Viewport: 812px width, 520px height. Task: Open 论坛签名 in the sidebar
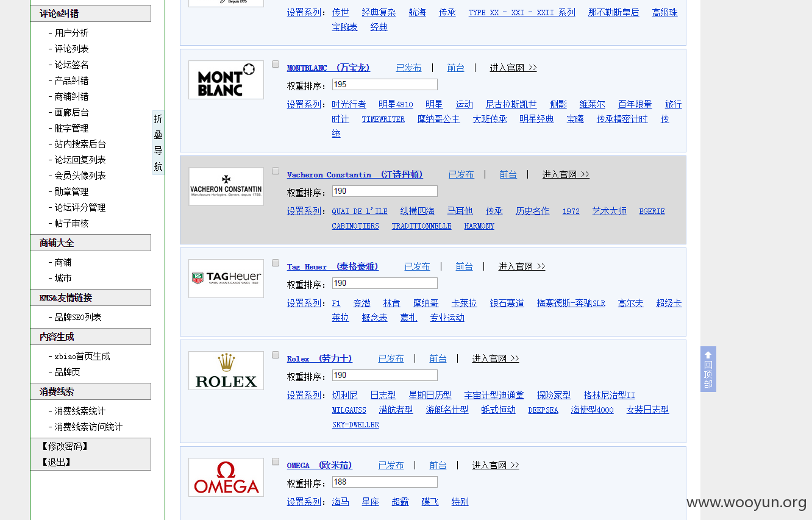pos(71,65)
